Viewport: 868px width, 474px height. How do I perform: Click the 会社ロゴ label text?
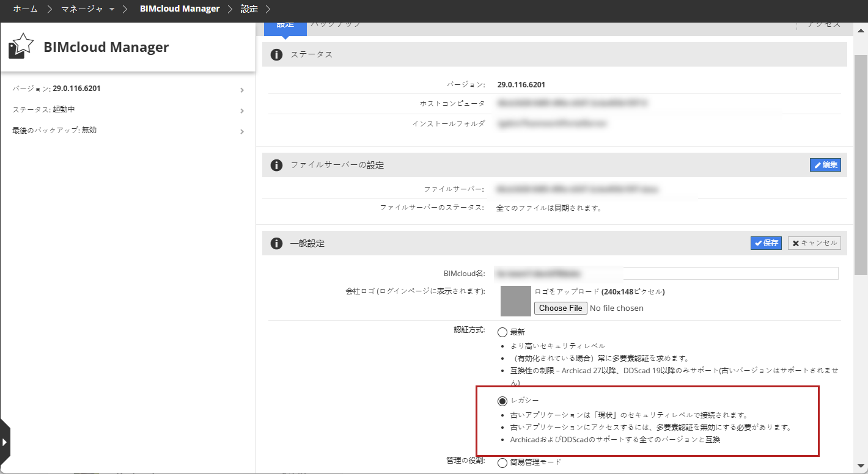[415, 291]
